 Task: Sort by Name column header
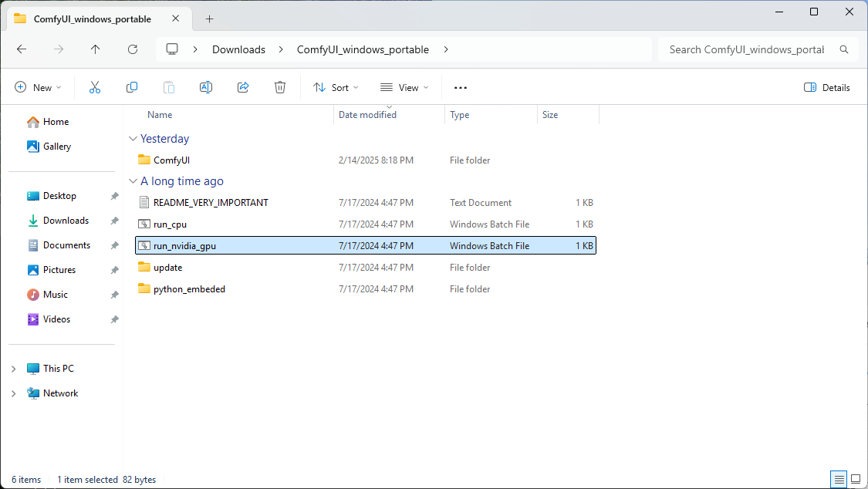160,114
